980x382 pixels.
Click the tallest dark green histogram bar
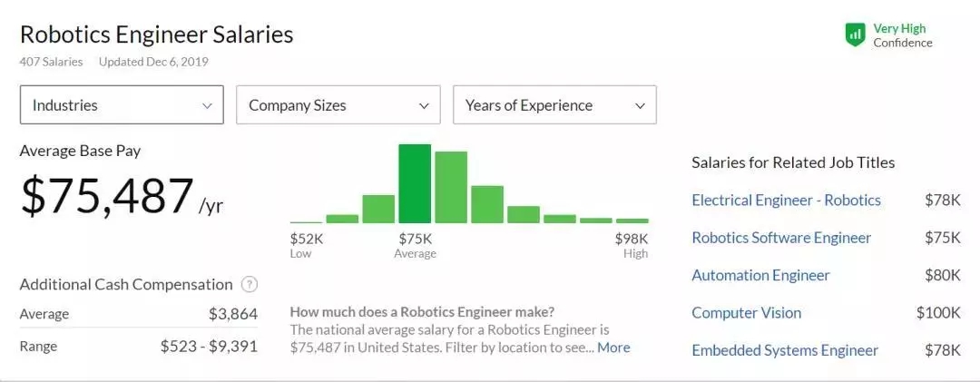point(415,183)
